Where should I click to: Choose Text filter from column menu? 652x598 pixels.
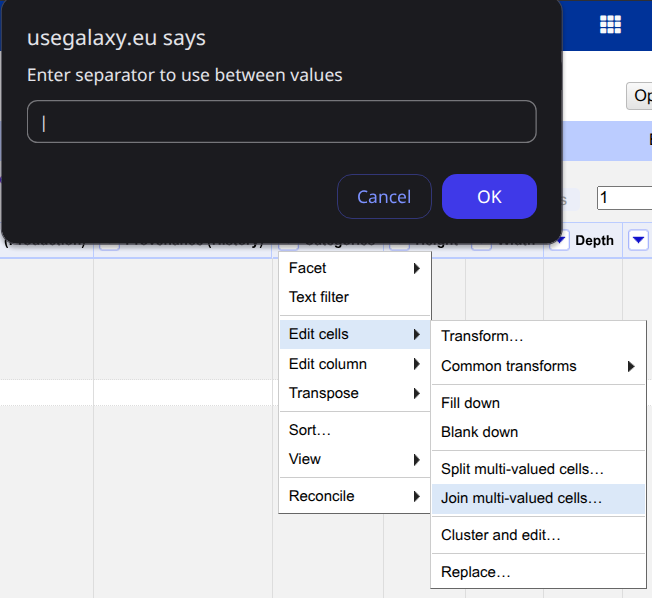click(x=319, y=297)
